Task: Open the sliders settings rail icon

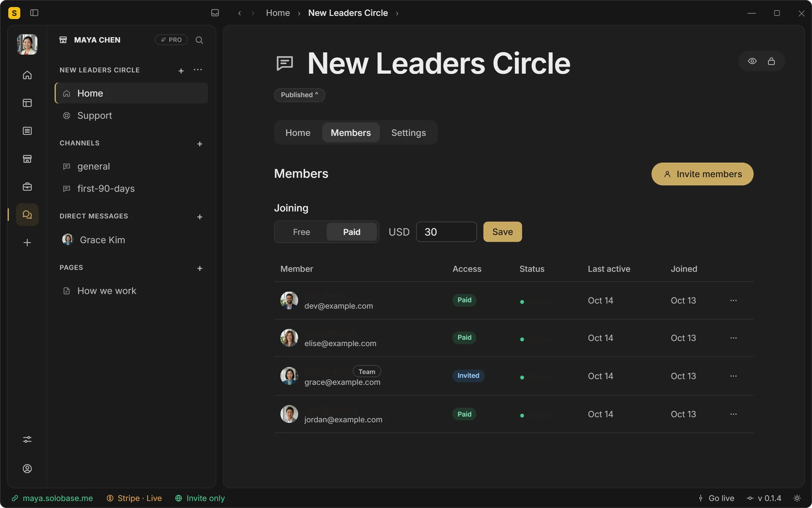Action: pyautogui.click(x=27, y=439)
